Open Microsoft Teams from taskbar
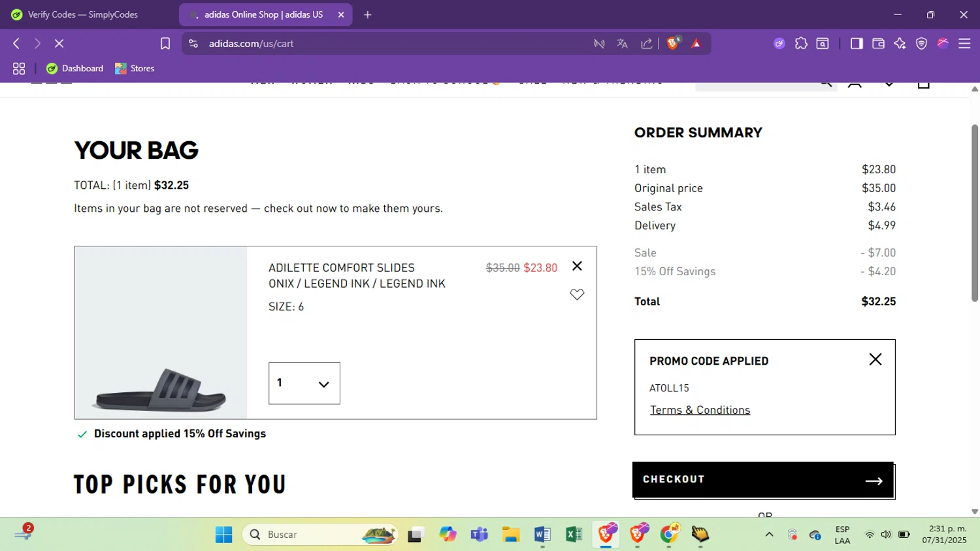980x551 pixels. pyautogui.click(x=480, y=535)
